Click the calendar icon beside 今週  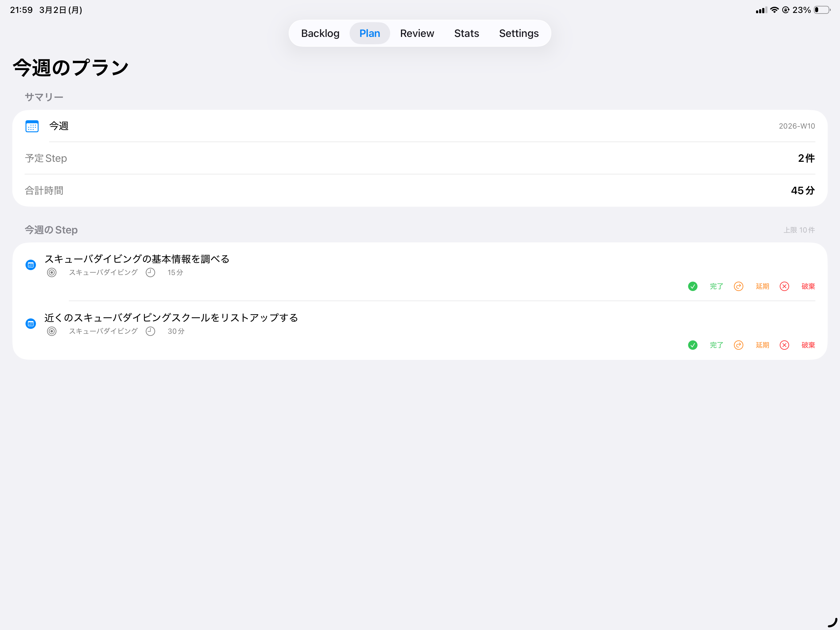(x=32, y=126)
